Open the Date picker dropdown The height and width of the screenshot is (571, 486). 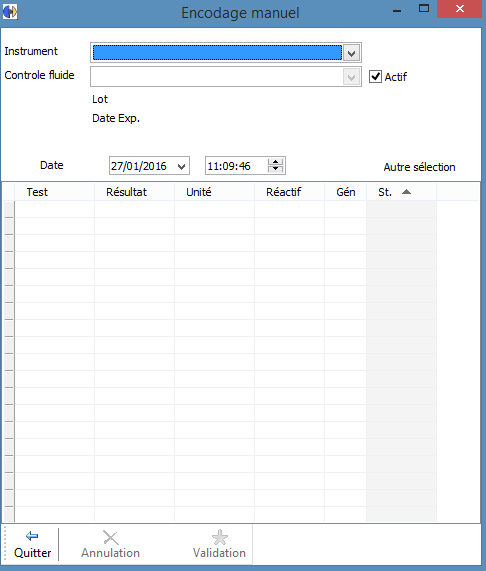click(181, 166)
